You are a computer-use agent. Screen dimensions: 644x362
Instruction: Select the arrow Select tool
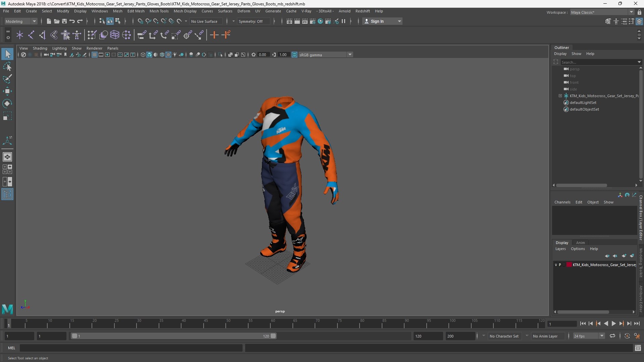coord(7,54)
